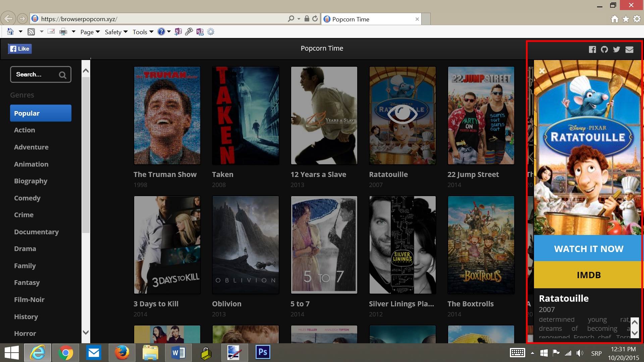Open the Print icon on the command bar

(x=63, y=32)
